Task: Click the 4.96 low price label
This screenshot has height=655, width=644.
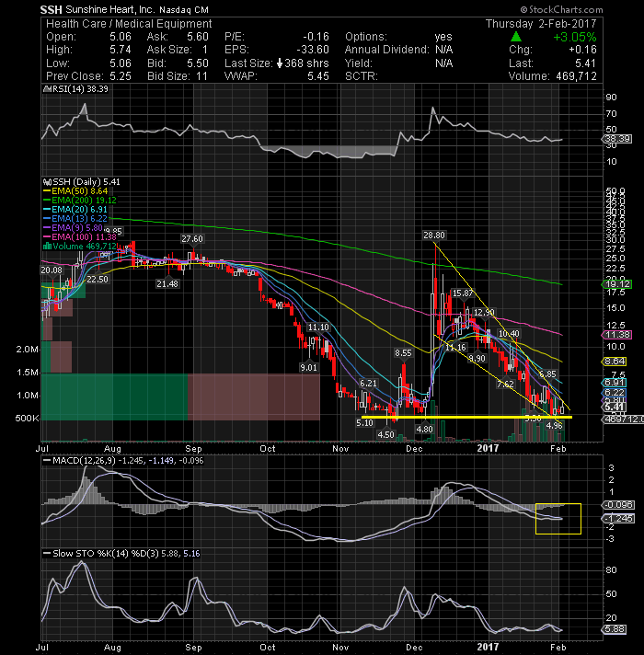Action: click(x=554, y=426)
